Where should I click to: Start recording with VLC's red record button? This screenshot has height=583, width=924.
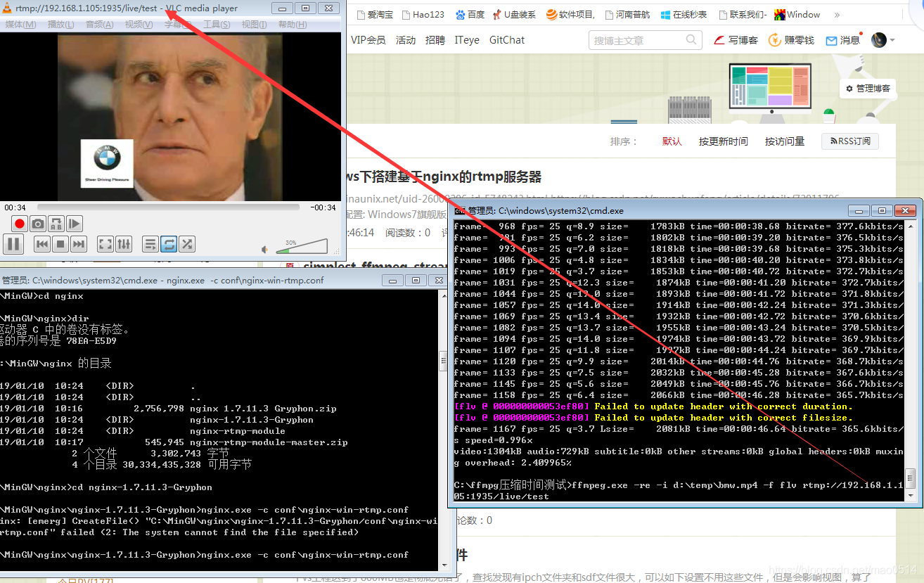pyautogui.click(x=19, y=224)
